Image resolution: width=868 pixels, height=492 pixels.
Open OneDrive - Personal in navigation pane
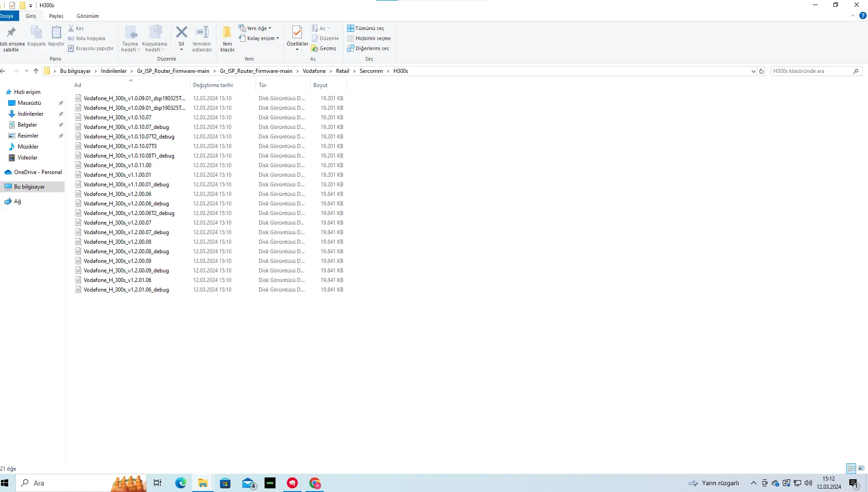pos(38,172)
